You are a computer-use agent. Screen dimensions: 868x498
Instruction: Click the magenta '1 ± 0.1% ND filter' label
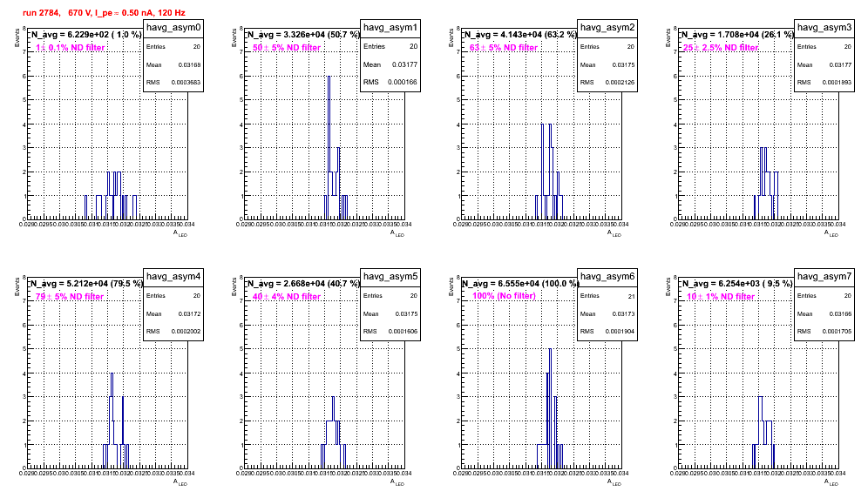(71, 48)
